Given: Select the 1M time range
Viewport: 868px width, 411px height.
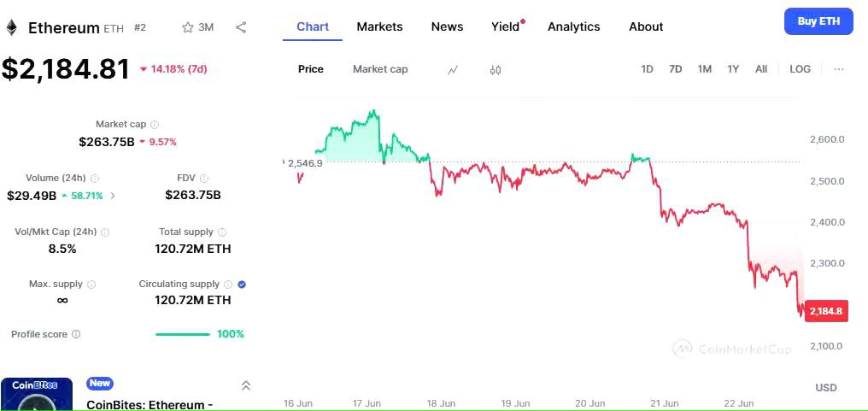Looking at the screenshot, I should (704, 69).
